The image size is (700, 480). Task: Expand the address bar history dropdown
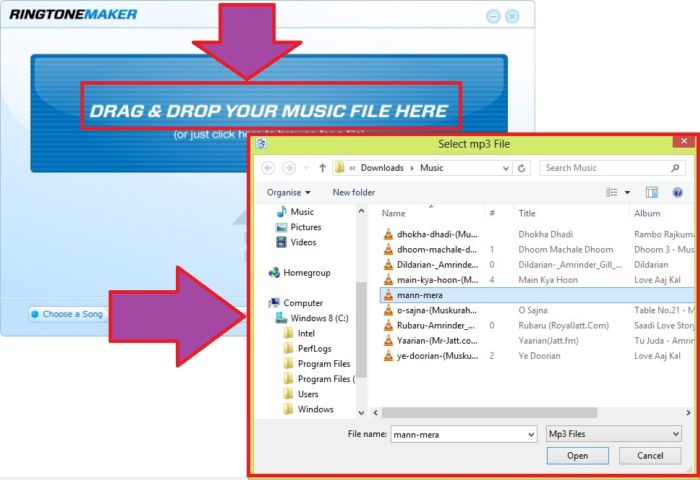pos(505,168)
